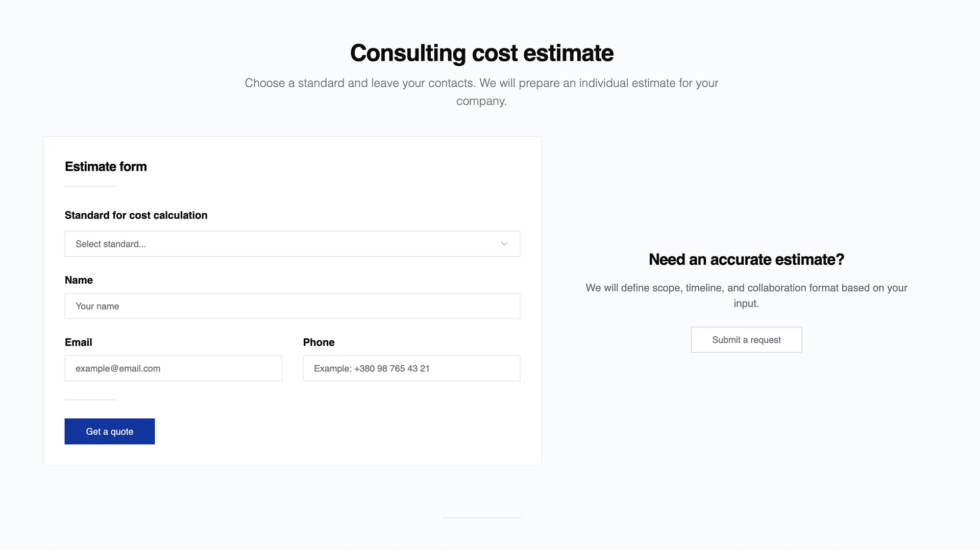Click the phone number input field
Image resolution: width=980 pixels, height=551 pixels.
click(x=411, y=368)
